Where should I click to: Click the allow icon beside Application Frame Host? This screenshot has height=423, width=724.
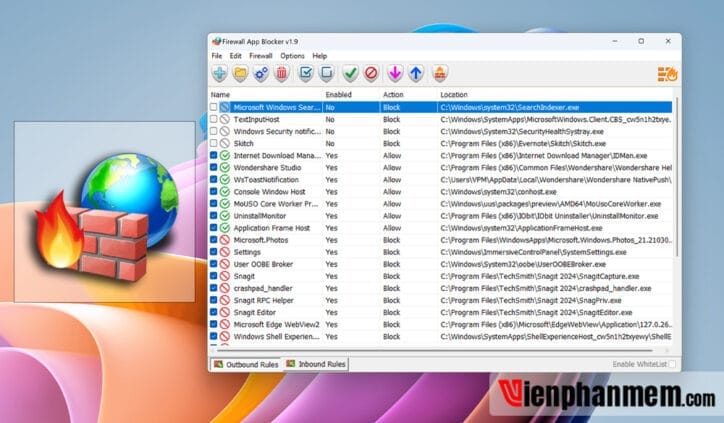pos(225,228)
